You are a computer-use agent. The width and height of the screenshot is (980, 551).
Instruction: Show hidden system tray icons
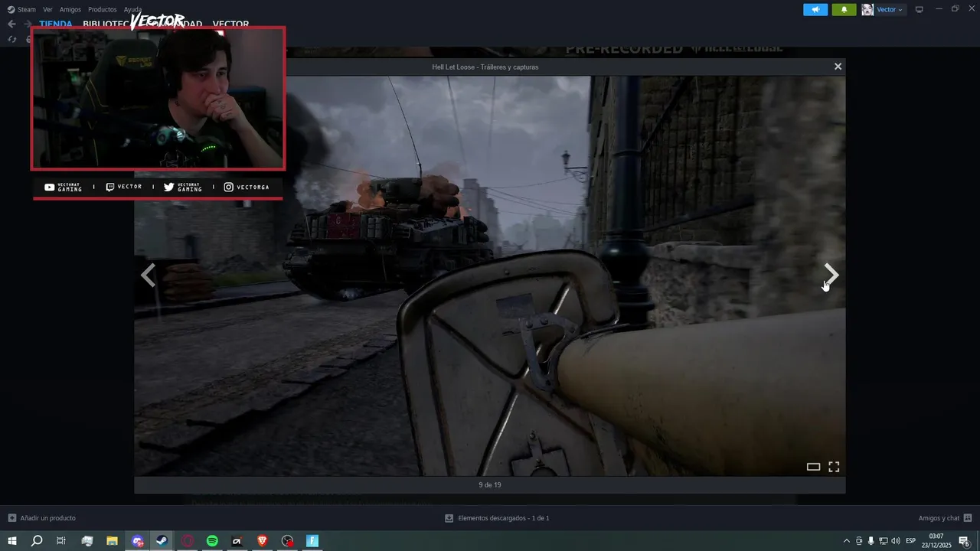click(x=846, y=541)
